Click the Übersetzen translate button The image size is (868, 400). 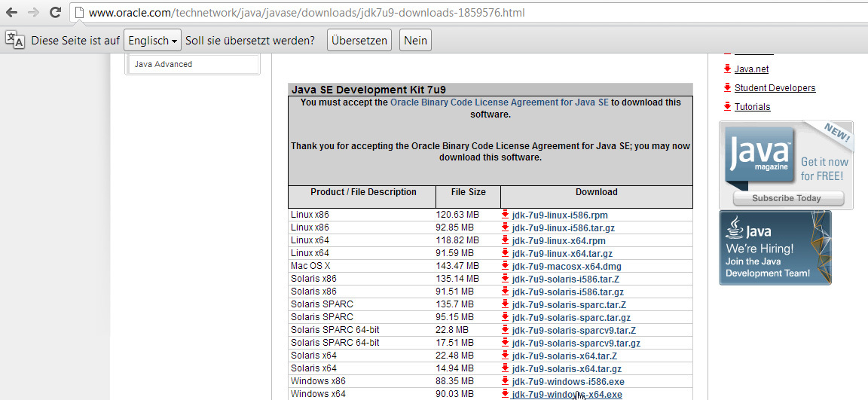[x=359, y=41]
